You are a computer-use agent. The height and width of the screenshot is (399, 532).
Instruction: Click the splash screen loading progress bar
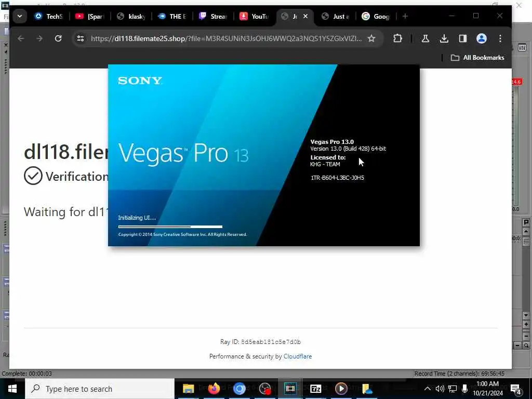(170, 227)
